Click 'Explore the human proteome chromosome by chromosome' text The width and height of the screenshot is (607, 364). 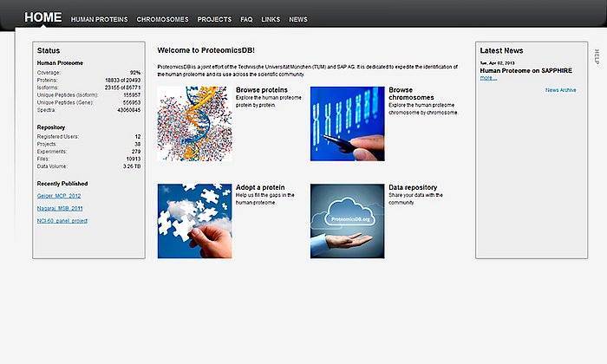coord(423,108)
